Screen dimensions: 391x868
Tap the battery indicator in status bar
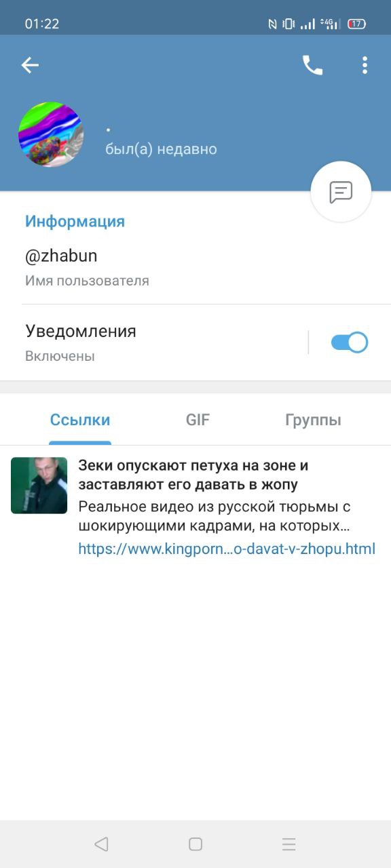click(357, 24)
